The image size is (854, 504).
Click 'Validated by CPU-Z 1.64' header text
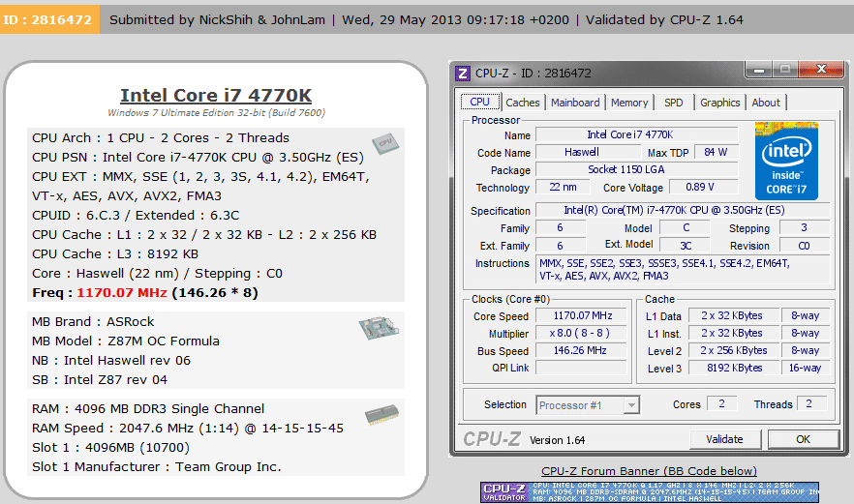coord(664,20)
